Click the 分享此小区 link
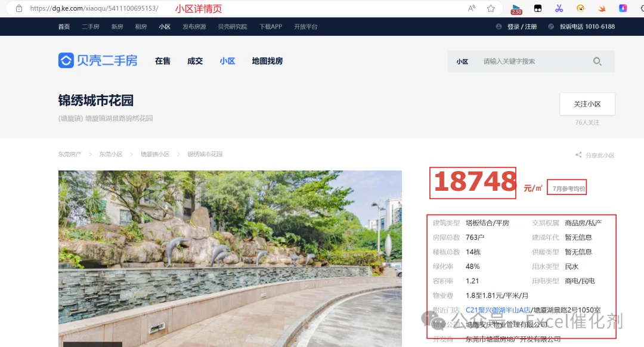The width and height of the screenshot is (644, 347). pyautogui.click(x=600, y=155)
